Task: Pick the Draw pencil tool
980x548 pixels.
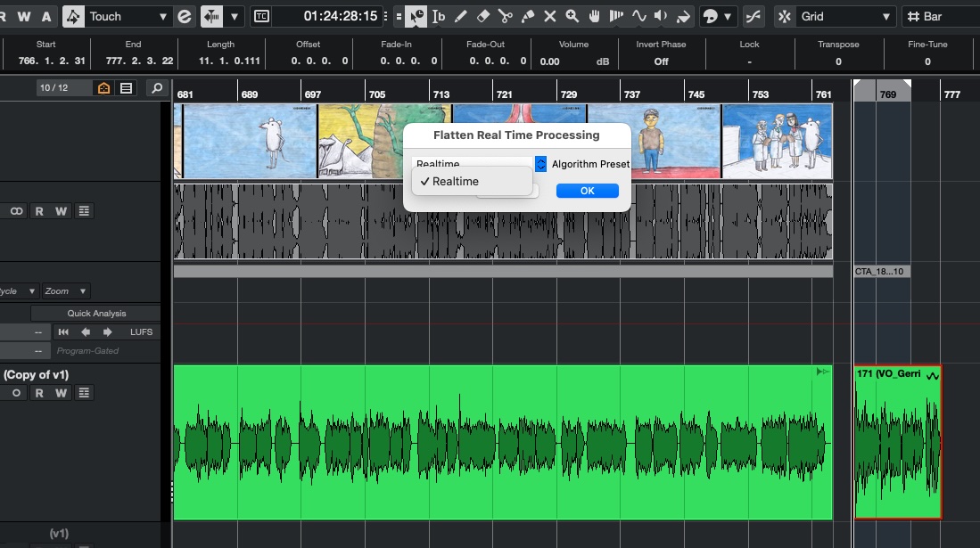Action: click(x=461, y=16)
